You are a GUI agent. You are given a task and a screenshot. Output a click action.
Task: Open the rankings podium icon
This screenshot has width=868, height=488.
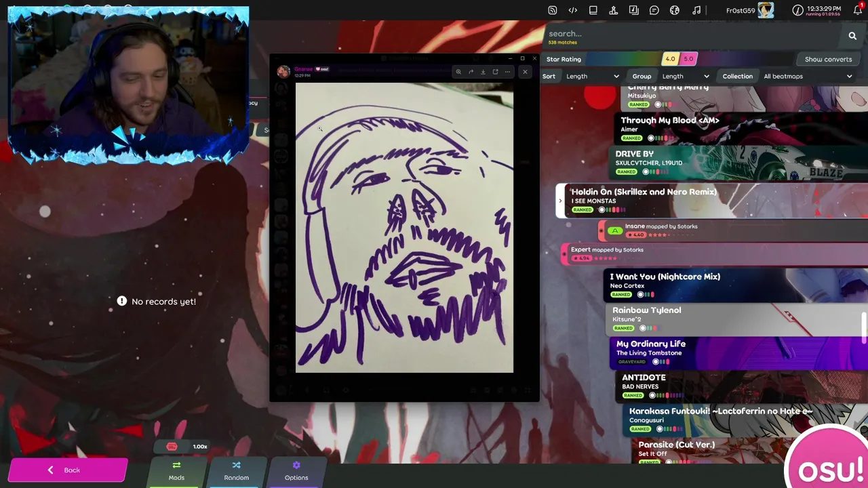tap(614, 10)
